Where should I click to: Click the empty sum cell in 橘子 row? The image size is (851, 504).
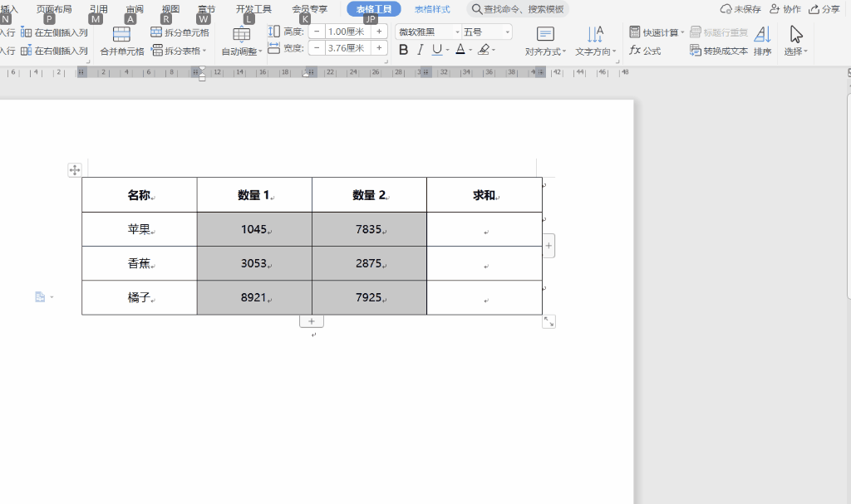point(485,298)
